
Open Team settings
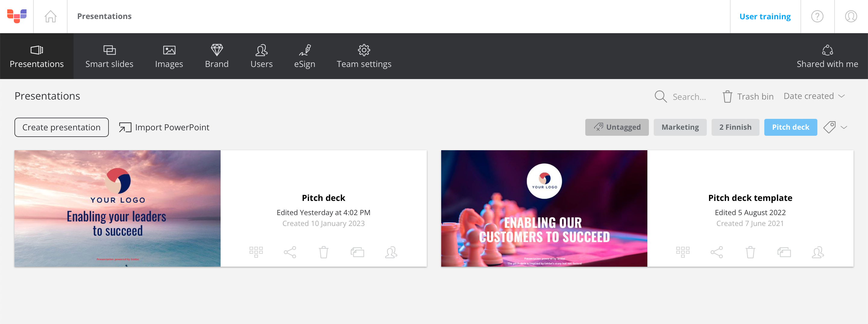click(364, 56)
